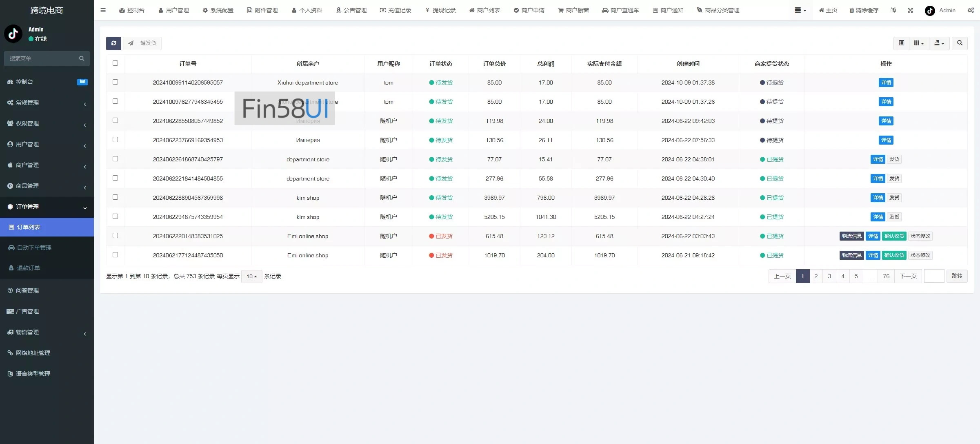The image size is (980, 444).
Task: Open the settings gears icon top right
Action: [x=970, y=10]
